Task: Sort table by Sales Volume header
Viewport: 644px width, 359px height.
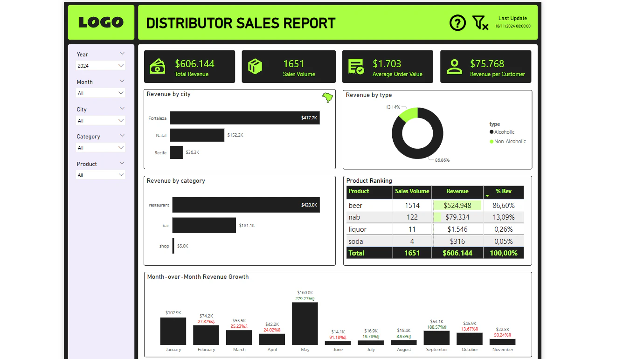Action: [412, 192]
